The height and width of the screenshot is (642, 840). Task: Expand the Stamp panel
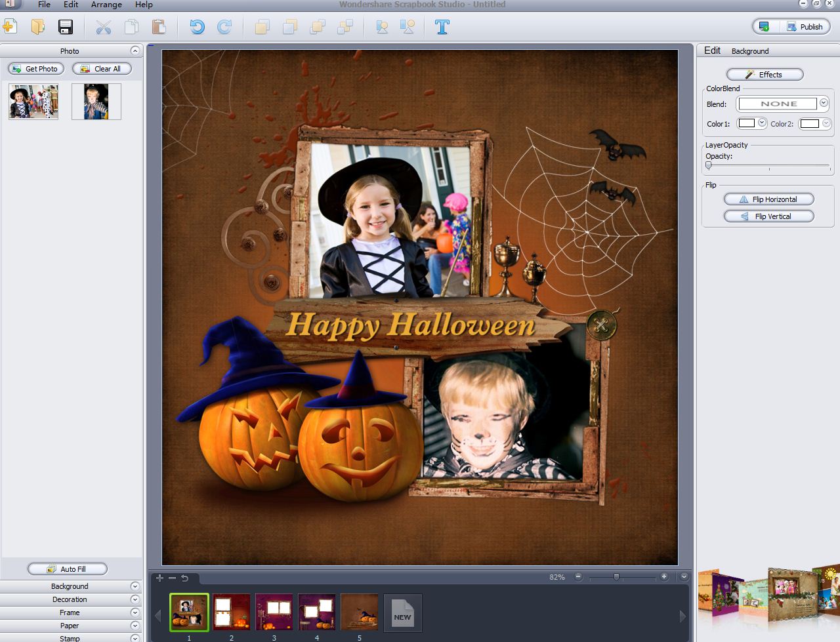[135, 637]
